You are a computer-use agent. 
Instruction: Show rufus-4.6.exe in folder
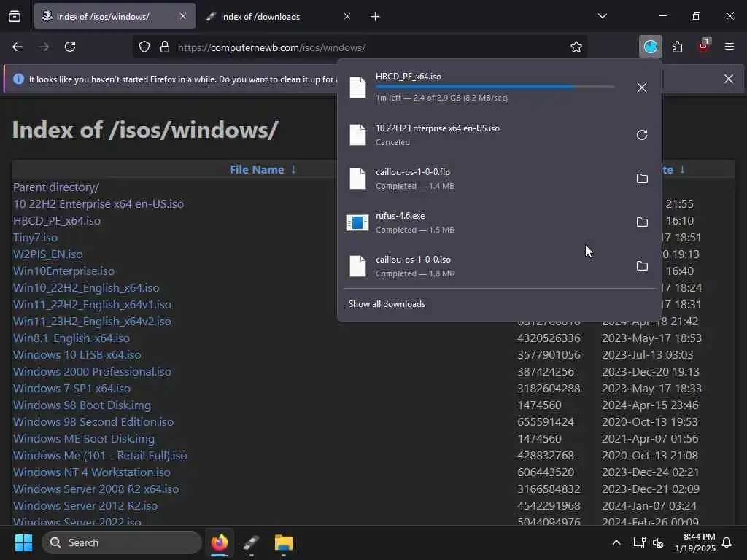click(x=642, y=222)
